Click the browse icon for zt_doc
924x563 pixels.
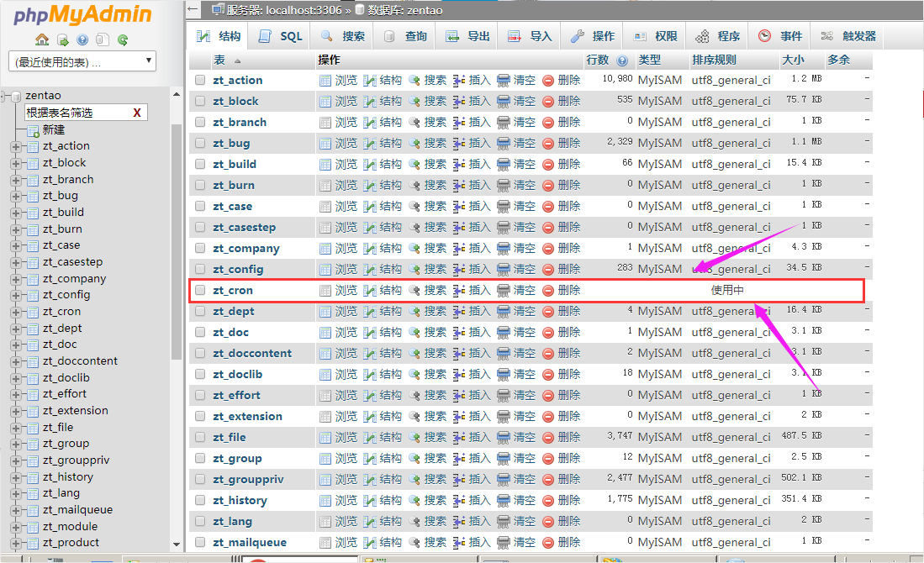pyautogui.click(x=325, y=333)
